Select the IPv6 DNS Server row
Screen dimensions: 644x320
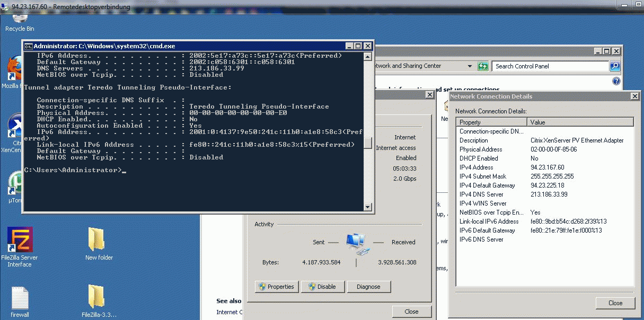click(x=545, y=239)
